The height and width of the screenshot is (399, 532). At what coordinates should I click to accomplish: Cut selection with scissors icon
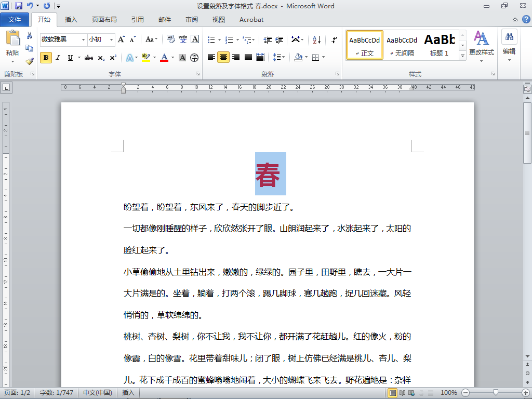(x=30, y=35)
